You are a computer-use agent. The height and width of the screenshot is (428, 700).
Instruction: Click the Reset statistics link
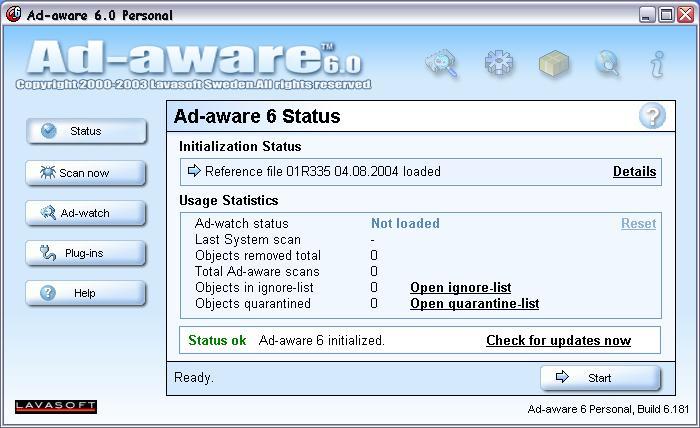638,223
